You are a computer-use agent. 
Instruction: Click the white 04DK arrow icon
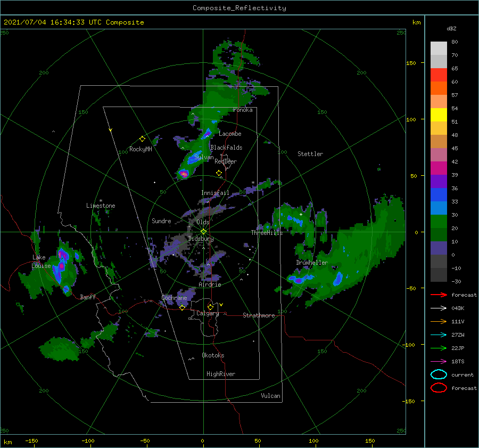(x=439, y=308)
